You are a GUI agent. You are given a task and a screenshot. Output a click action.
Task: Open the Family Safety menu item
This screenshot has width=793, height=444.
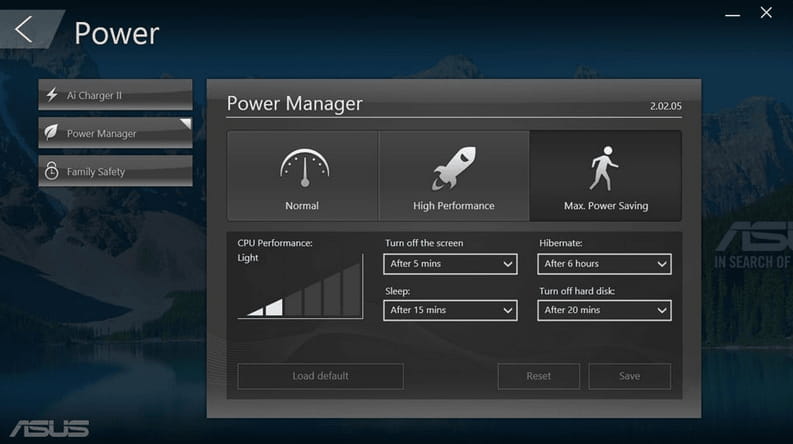click(115, 171)
